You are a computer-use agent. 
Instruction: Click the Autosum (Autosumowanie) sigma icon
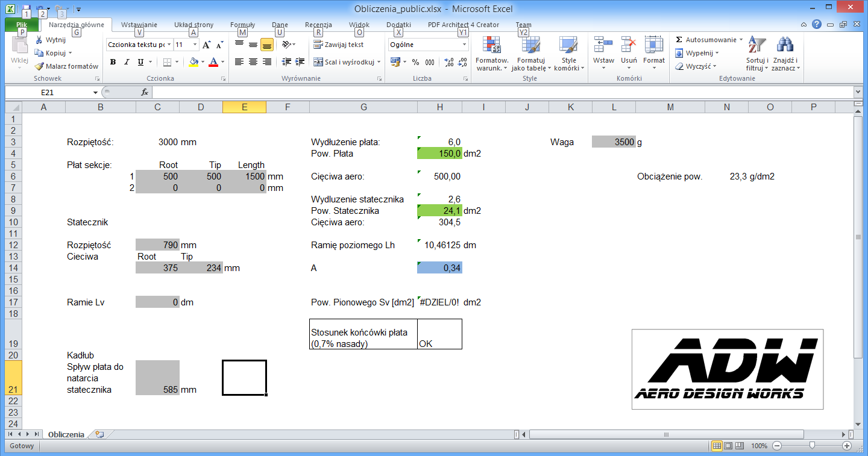(679, 40)
